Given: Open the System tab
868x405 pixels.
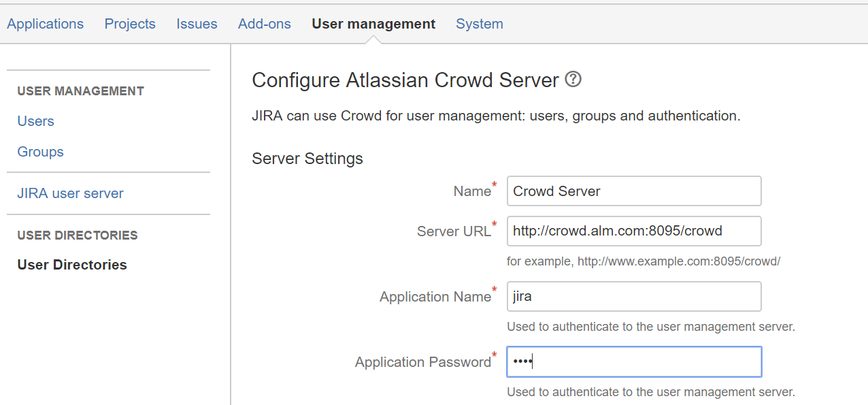Looking at the screenshot, I should click(480, 24).
